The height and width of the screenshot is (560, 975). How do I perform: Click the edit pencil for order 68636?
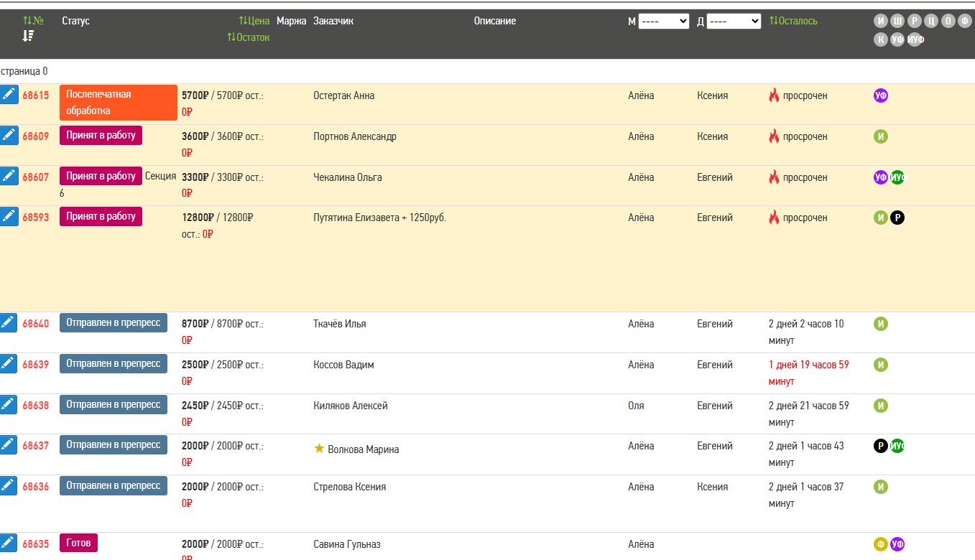(x=9, y=485)
